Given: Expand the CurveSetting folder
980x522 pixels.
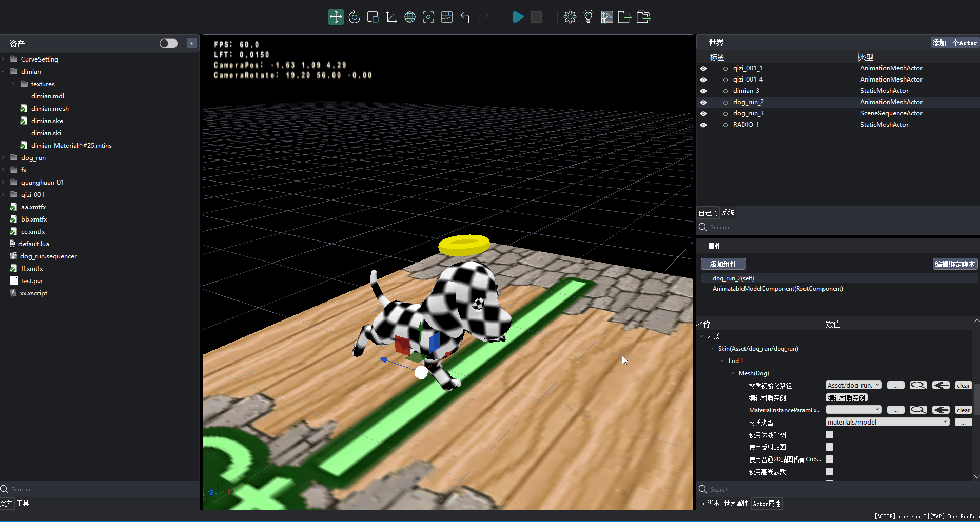Looking at the screenshot, I should (4, 59).
